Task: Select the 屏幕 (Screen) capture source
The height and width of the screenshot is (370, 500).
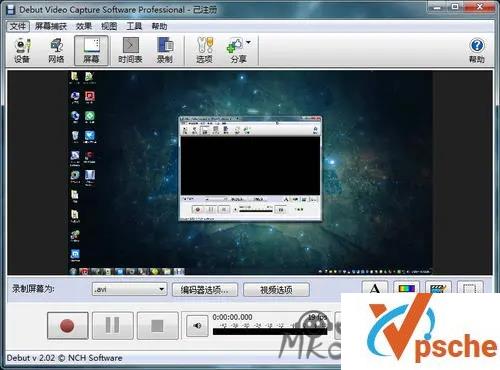Action: tap(91, 50)
